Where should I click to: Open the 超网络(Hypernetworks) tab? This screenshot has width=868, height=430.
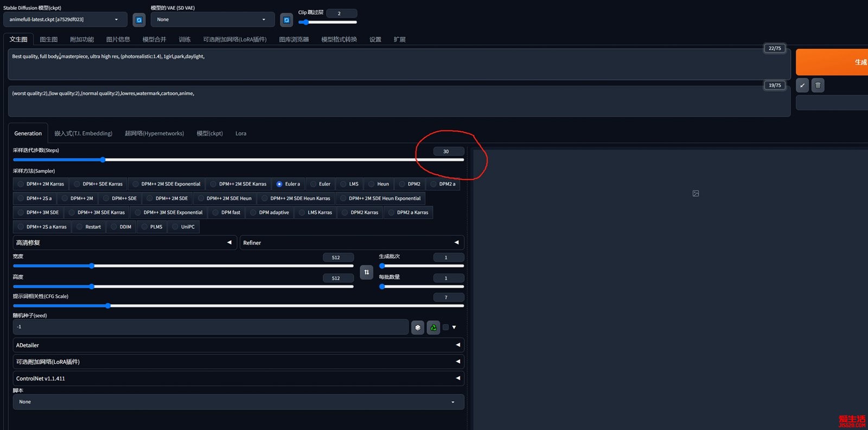point(154,134)
